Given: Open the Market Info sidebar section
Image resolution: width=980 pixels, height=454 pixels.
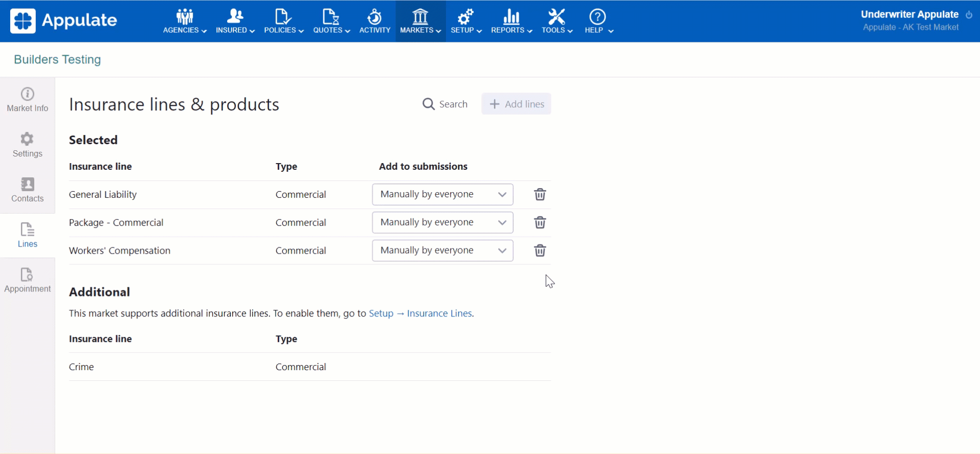Looking at the screenshot, I should 28,100.
